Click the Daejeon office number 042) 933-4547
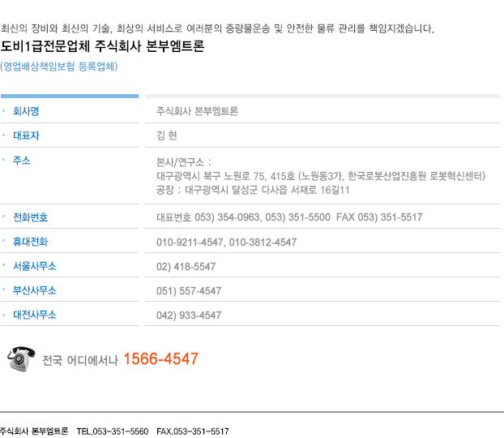This screenshot has width=504, height=438. click(x=188, y=315)
